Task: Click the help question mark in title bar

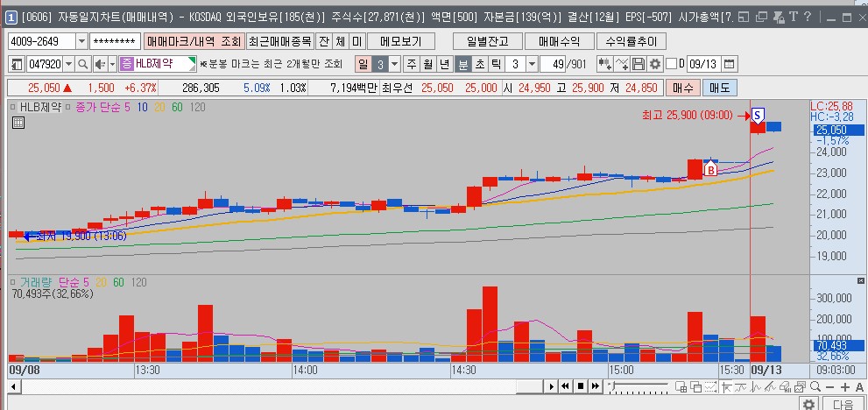Action: click(x=808, y=18)
